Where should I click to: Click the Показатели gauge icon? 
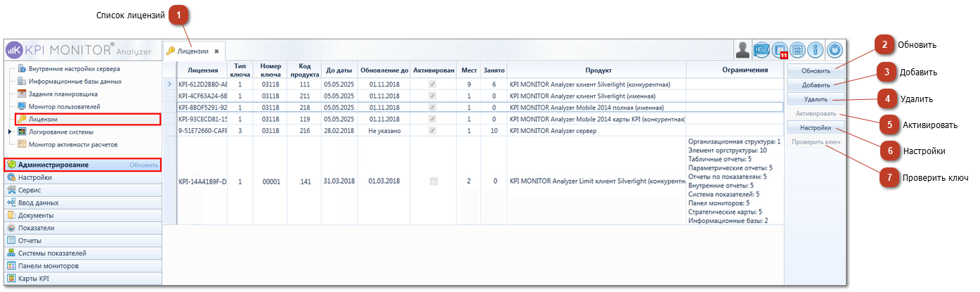11,228
